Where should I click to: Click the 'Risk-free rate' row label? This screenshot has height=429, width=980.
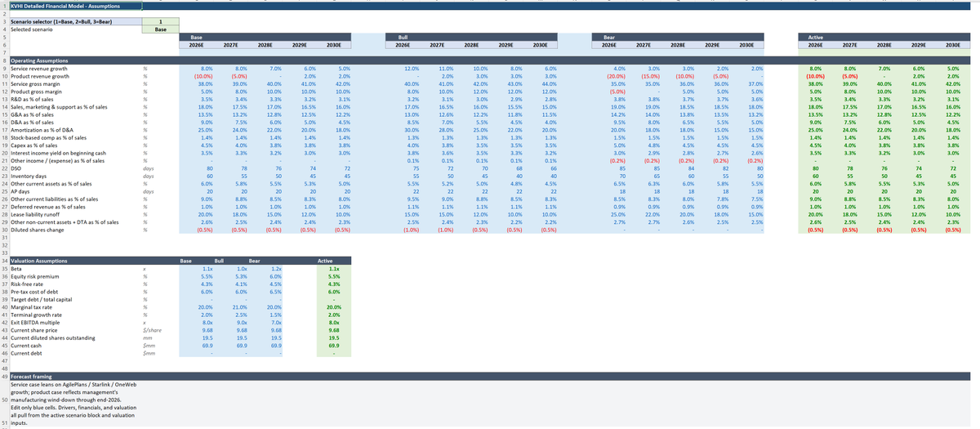(x=27, y=283)
